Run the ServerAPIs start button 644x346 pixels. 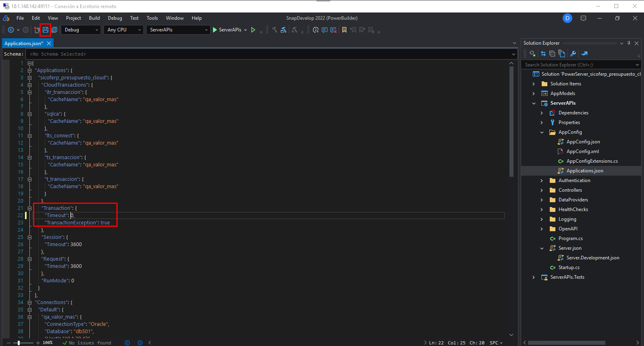coord(227,30)
